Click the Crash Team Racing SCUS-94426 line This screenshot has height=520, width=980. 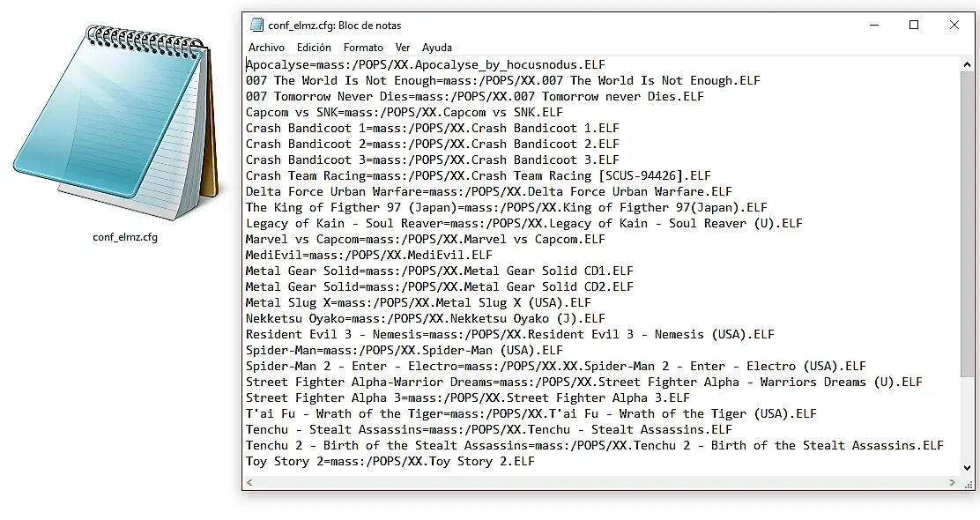tap(479, 175)
